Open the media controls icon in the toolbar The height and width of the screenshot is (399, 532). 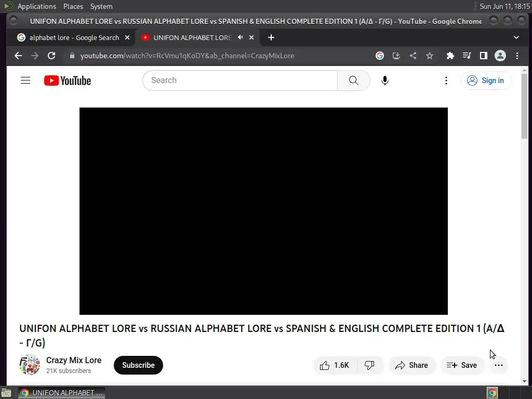(x=467, y=56)
